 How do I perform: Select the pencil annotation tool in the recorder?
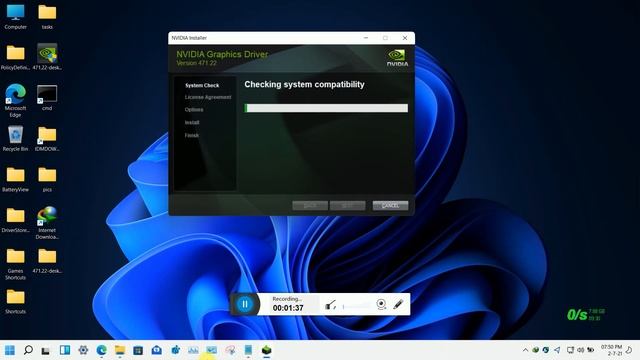point(398,304)
